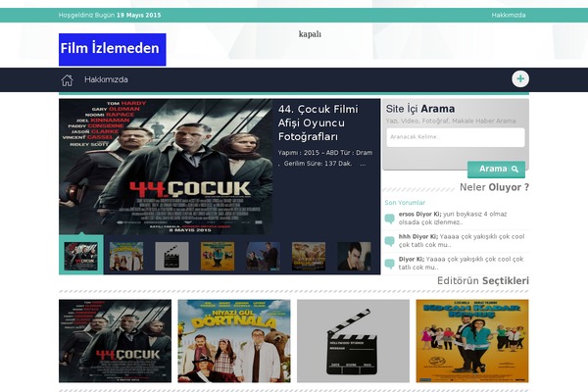Open the third Diyor Ki comment
This screenshot has height=392, width=588.
click(461, 263)
